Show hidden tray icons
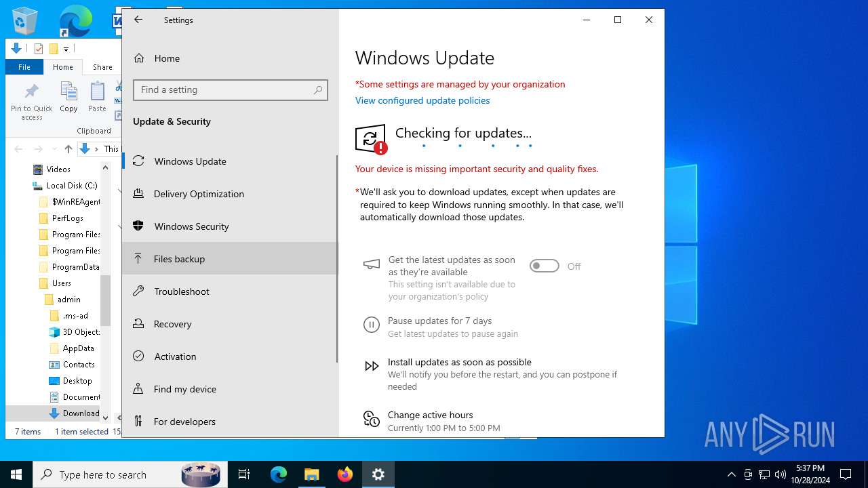 click(x=731, y=474)
